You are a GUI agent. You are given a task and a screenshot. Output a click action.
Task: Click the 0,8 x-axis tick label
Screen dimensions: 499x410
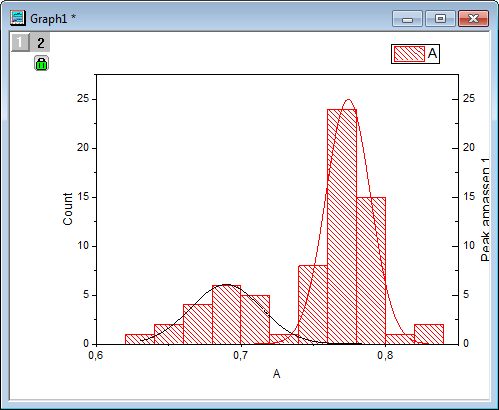point(385,356)
